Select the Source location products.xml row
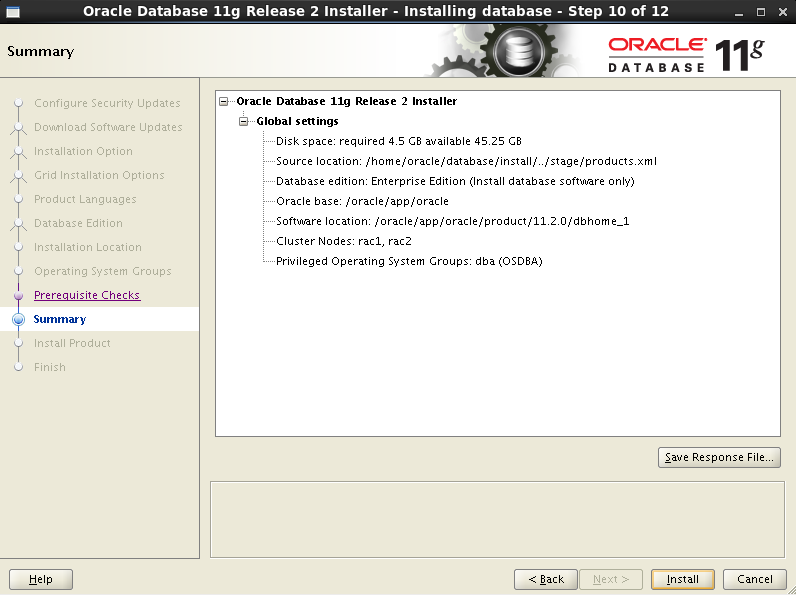The height and width of the screenshot is (595, 796). [x=466, y=161]
